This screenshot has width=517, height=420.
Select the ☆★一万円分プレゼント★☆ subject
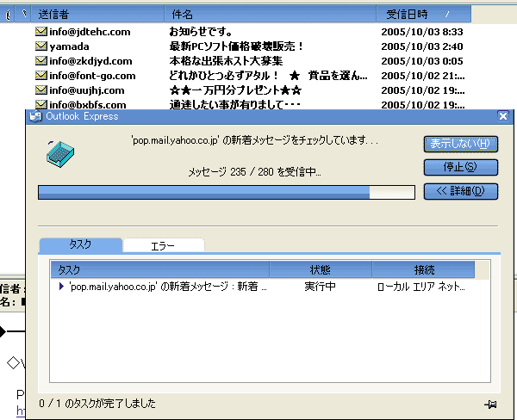(235, 90)
